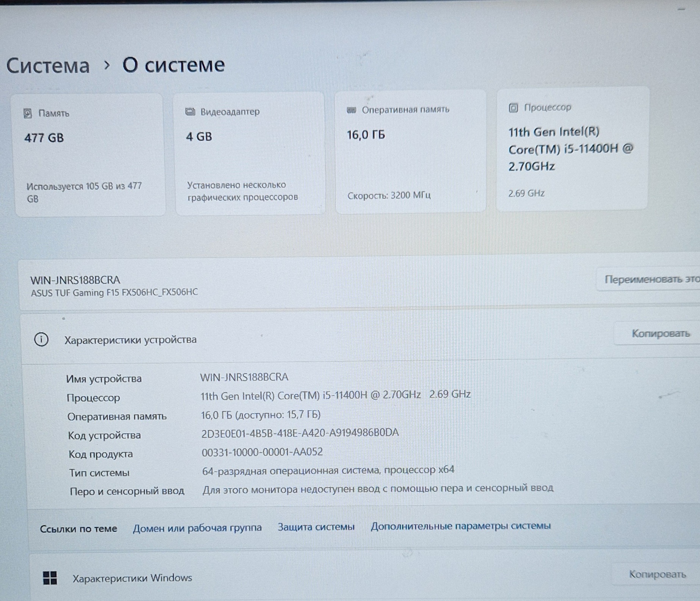Click the breadcrumb chevron after Система
The image size is (700, 601).
pos(107,66)
